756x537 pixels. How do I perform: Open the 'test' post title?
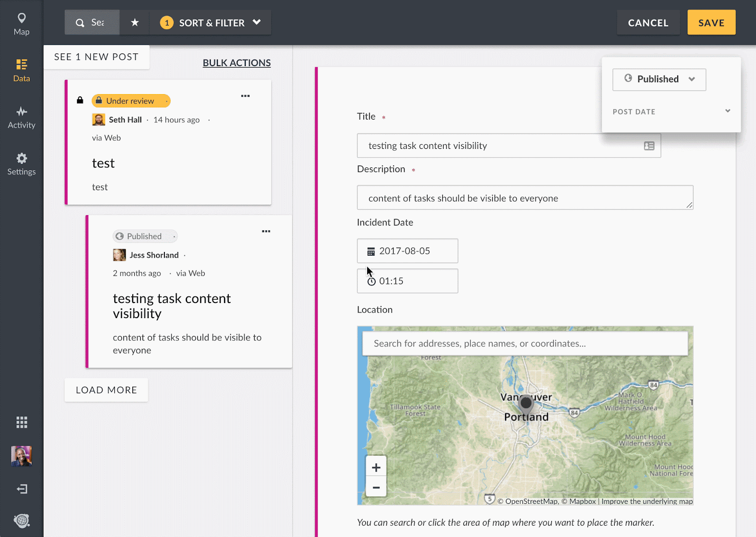point(103,164)
